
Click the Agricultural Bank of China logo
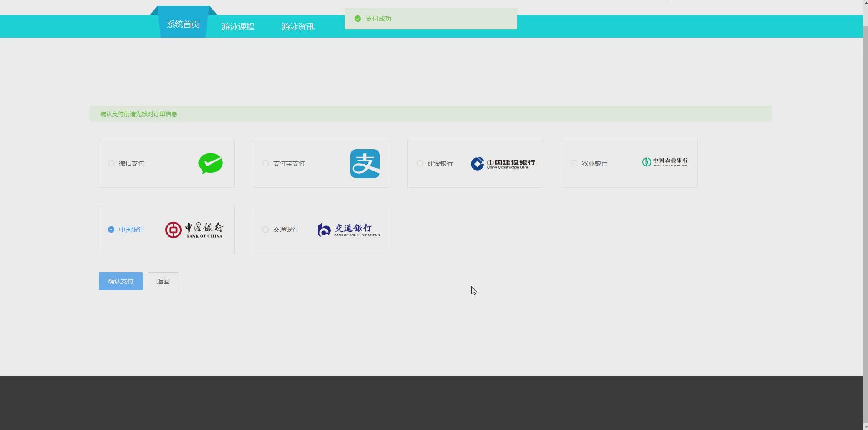(665, 162)
